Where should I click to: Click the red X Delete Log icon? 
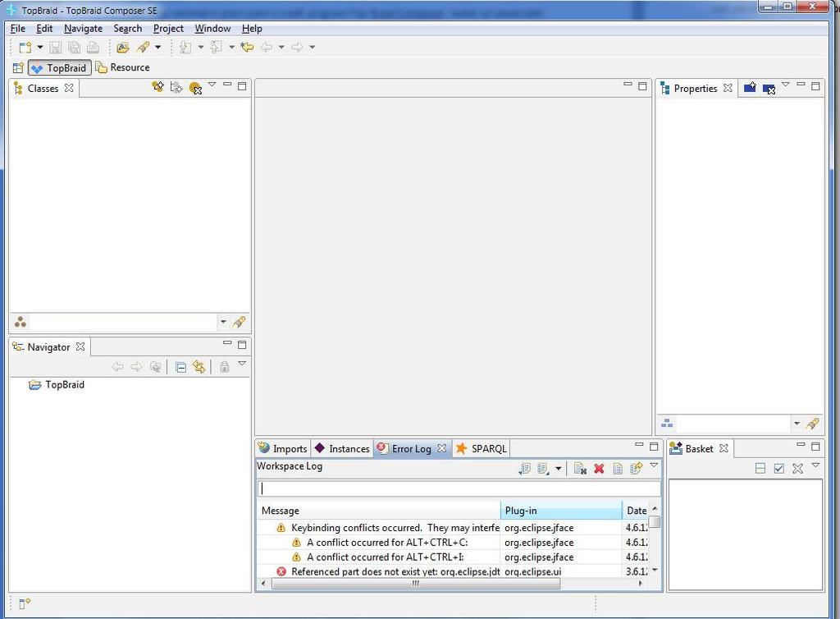point(599,469)
